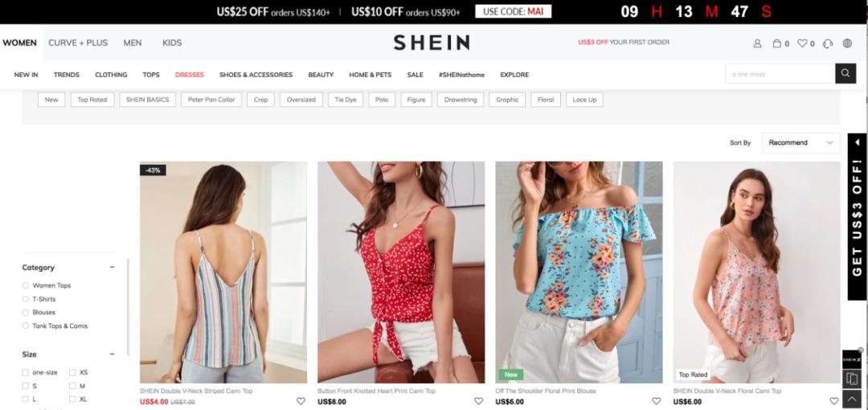Open the user account icon
This screenshot has width=868, height=410.
click(757, 43)
